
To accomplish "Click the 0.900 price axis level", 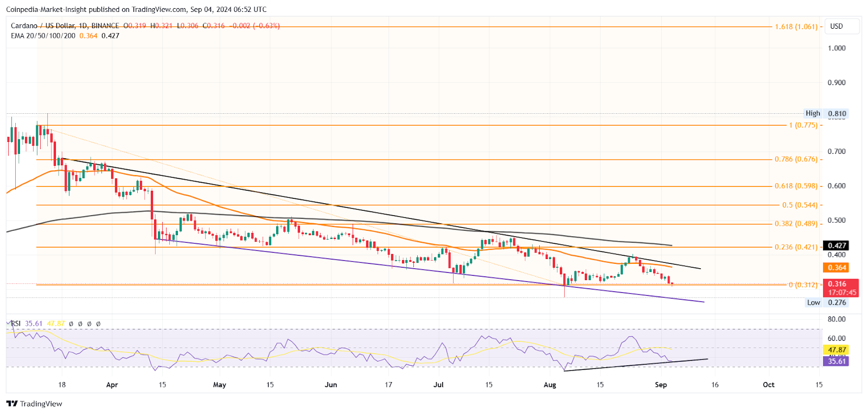I will point(837,83).
